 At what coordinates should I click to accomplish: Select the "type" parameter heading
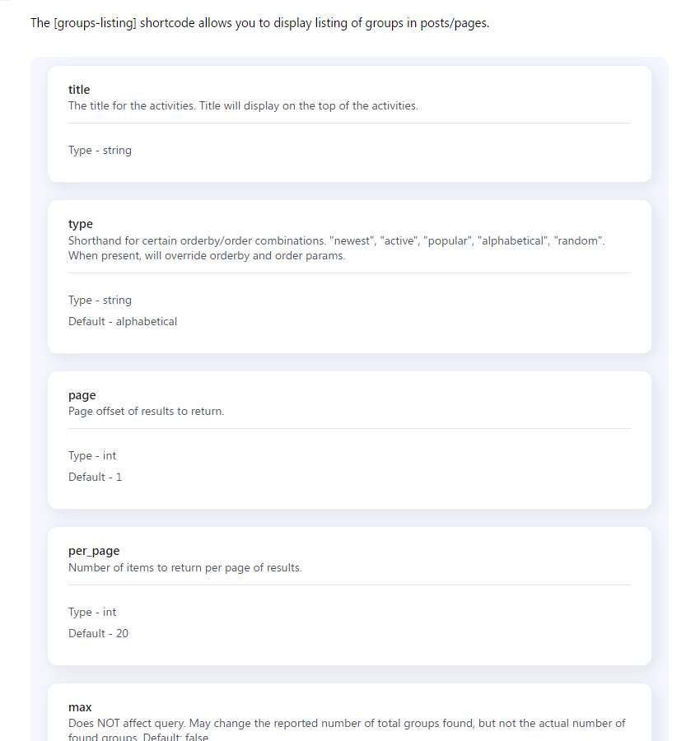[81, 224]
